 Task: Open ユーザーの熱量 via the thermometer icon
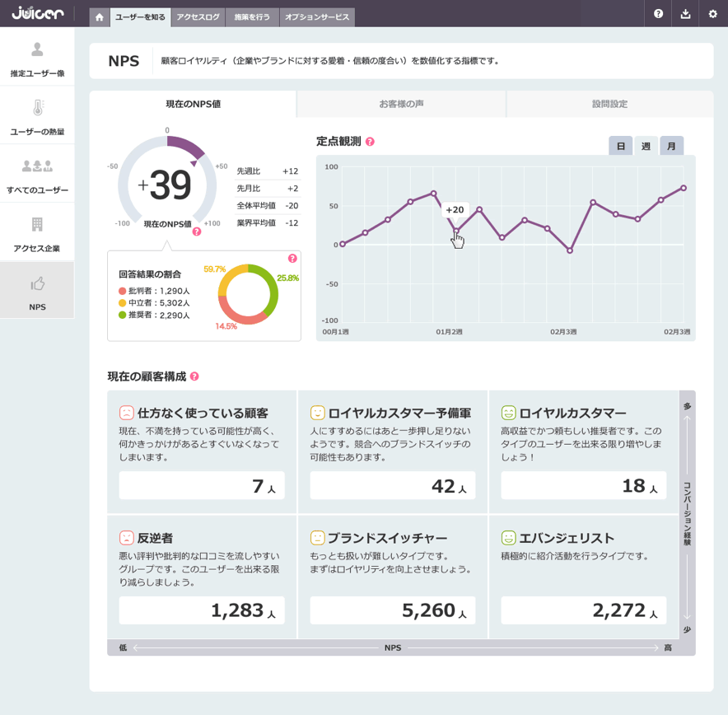(36, 108)
